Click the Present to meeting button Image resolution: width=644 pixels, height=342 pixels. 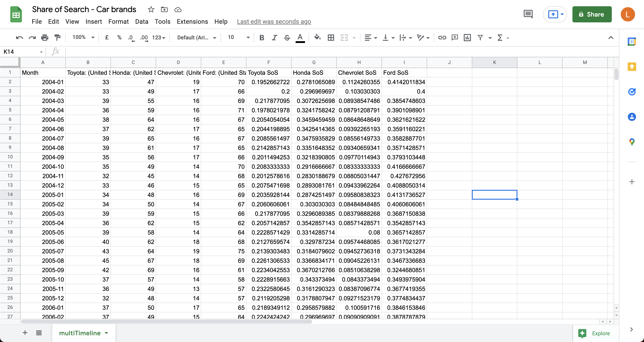555,14
